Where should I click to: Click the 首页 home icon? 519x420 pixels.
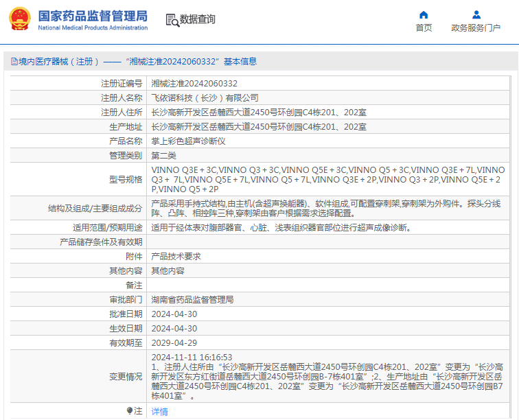[424, 15]
